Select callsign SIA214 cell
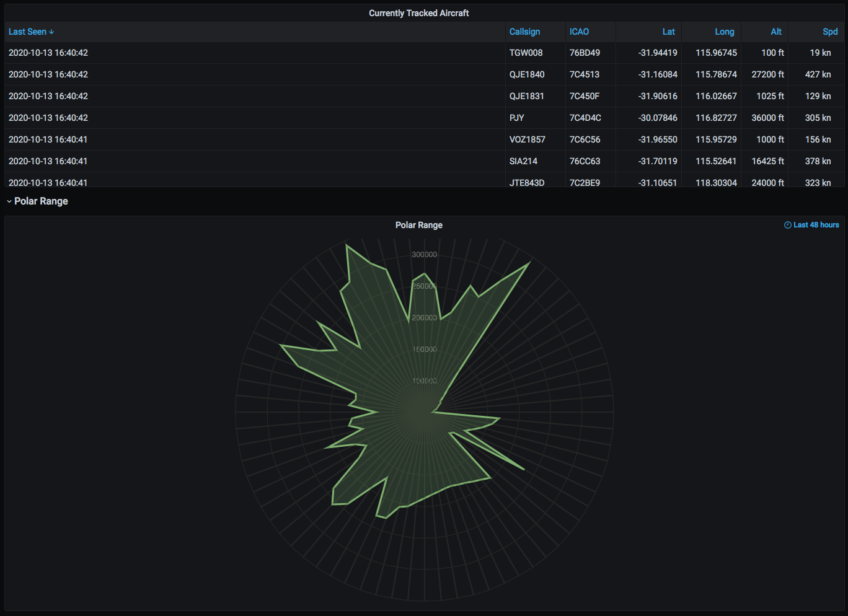848x616 pixels. [523, 161]
